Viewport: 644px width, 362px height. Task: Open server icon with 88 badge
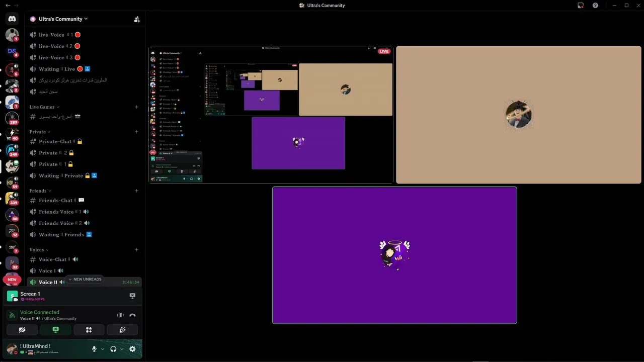pos(12,215)
